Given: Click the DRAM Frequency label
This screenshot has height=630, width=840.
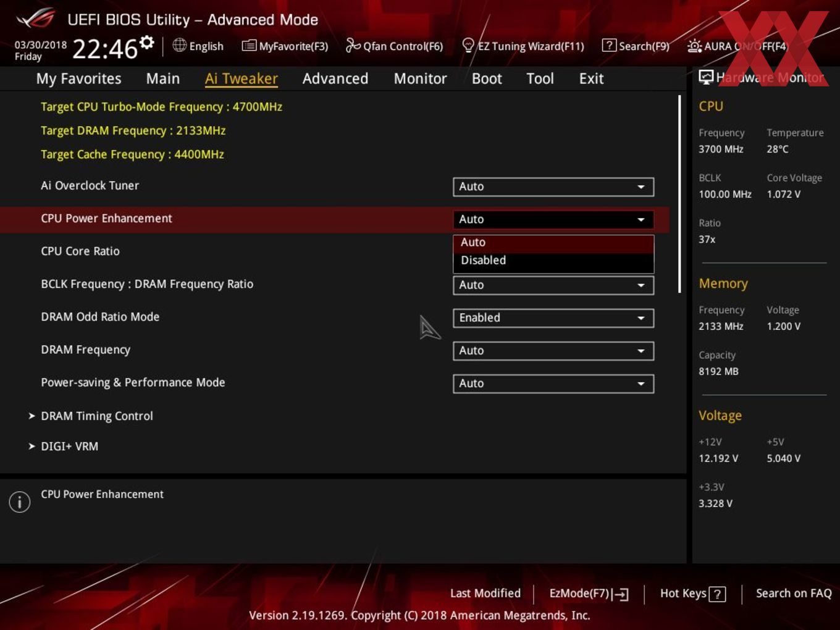Looking at the screenshot, I should click(x=86, y=350).
